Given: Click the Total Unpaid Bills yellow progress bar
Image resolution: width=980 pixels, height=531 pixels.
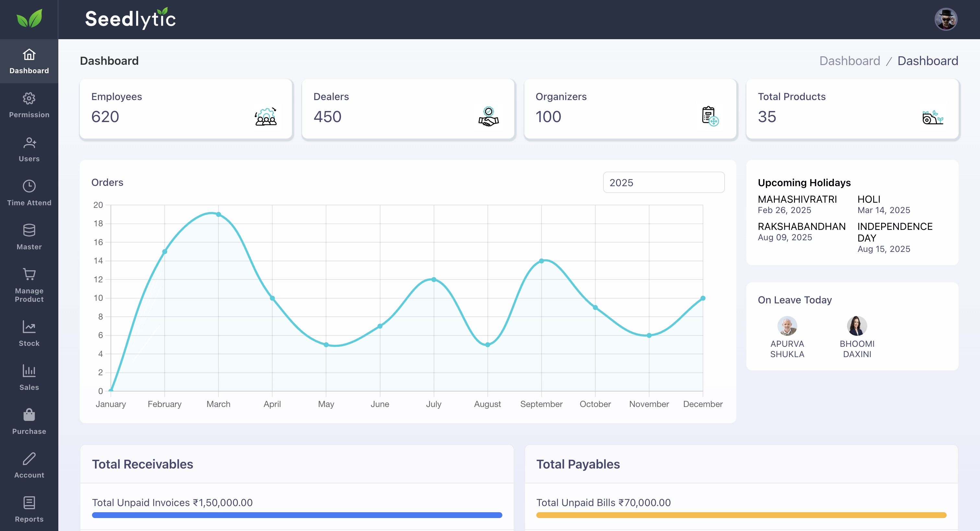Looking at the screenshot, I should [x=741, y=515].
